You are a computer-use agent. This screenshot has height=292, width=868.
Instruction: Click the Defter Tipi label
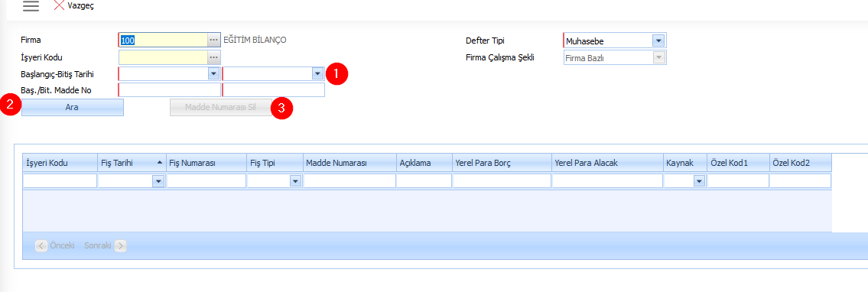[x=486, y=41]
